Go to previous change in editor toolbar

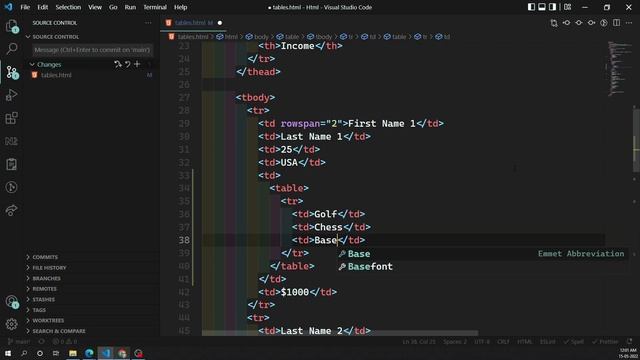tap(566, 23)
